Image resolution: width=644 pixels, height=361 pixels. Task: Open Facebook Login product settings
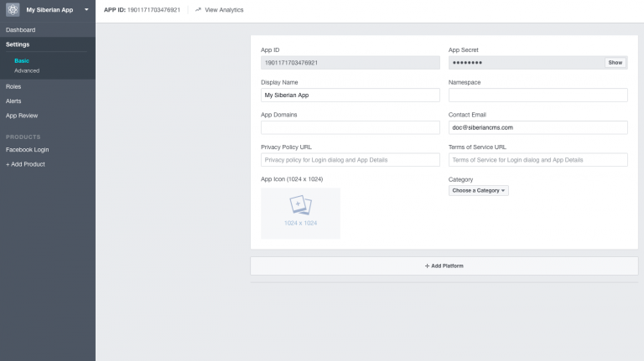(27, 149)
